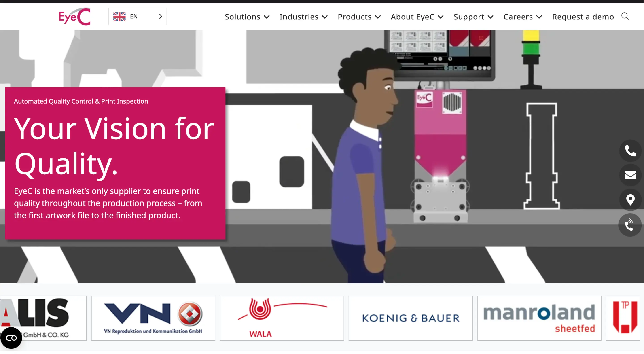This screenshot has height=354, width=644.
Task: Click Request a demo link
Action: 583,17
